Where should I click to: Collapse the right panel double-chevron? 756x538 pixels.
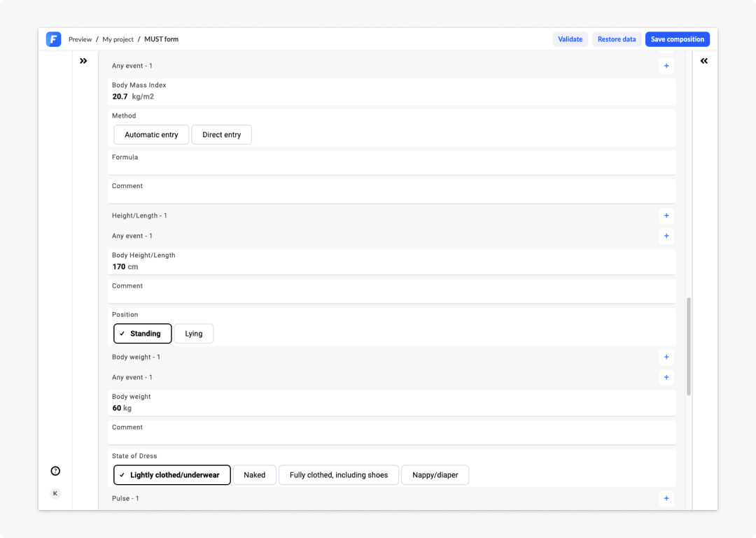(704, 61)
